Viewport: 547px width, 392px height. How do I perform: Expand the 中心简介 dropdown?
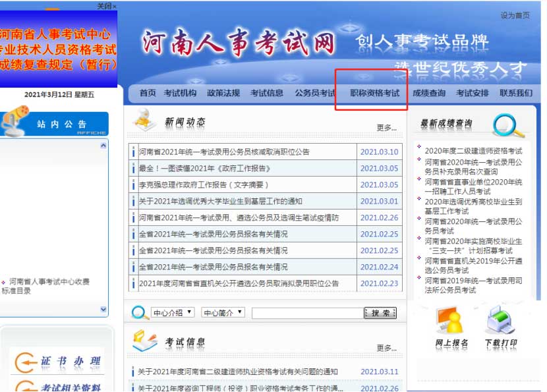tap(223, 312)
